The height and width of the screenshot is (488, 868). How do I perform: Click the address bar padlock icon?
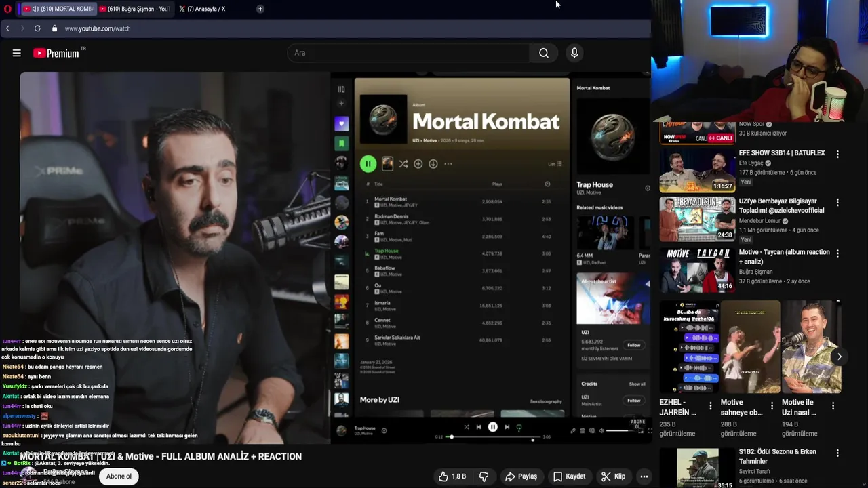pyautogui.click(x=54, y=28)
